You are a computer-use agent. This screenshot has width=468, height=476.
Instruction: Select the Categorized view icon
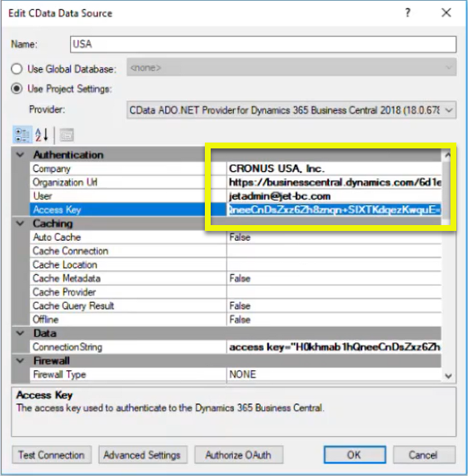[22, 135]
